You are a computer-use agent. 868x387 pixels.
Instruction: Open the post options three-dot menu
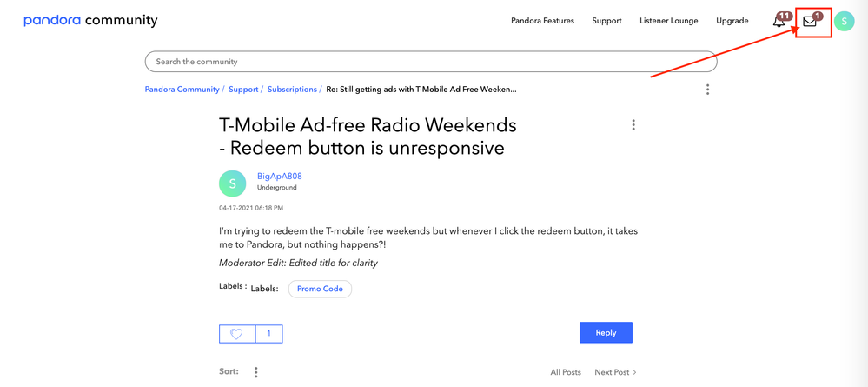coord(633,125)
